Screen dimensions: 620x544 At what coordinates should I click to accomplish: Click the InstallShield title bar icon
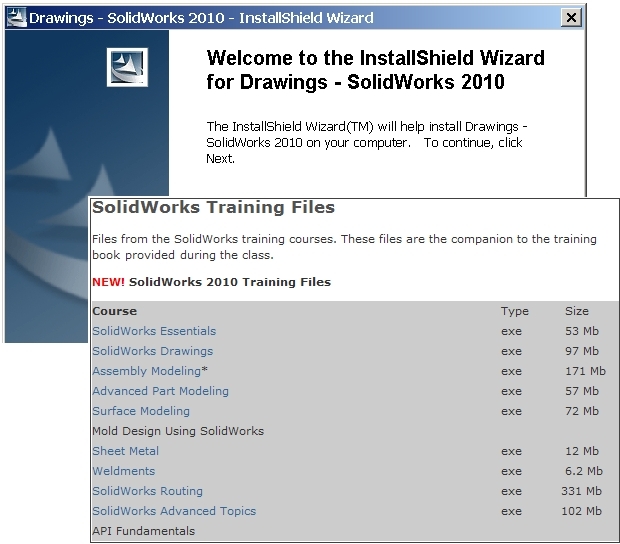coord(17,17)
